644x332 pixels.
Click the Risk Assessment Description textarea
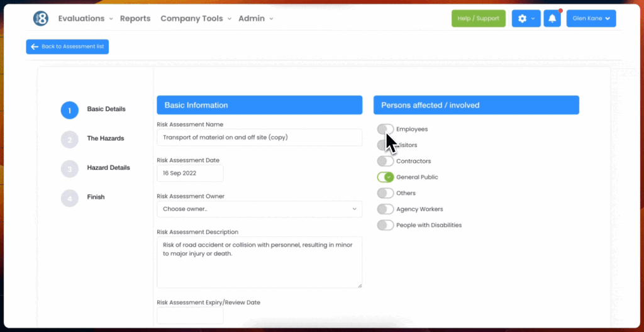point(260,262)
